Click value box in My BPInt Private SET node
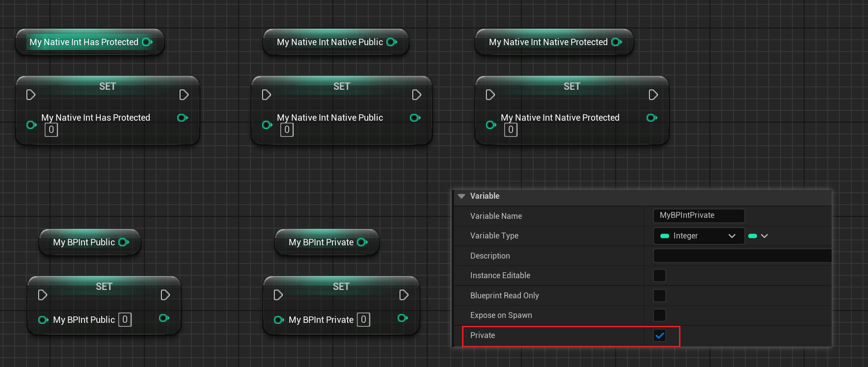This screenshot has height=367, width=868. point(363,319)
